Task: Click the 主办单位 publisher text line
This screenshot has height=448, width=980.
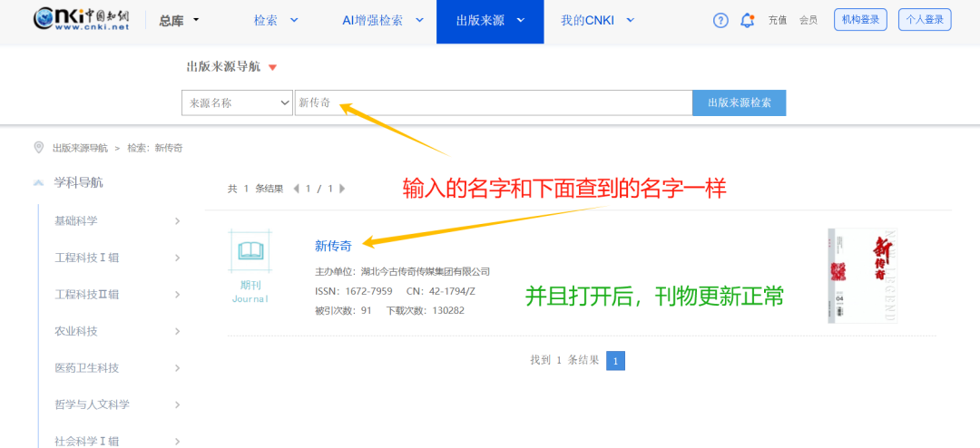Action: 403,272
